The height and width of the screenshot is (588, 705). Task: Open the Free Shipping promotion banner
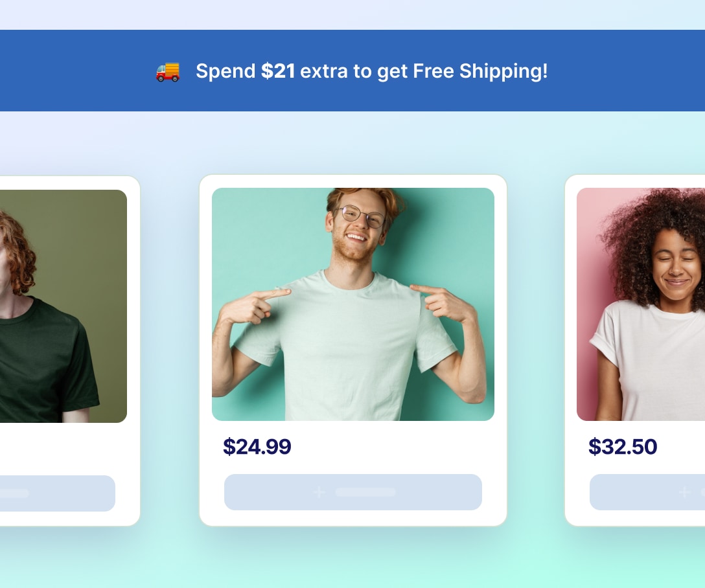pos(352,71)
